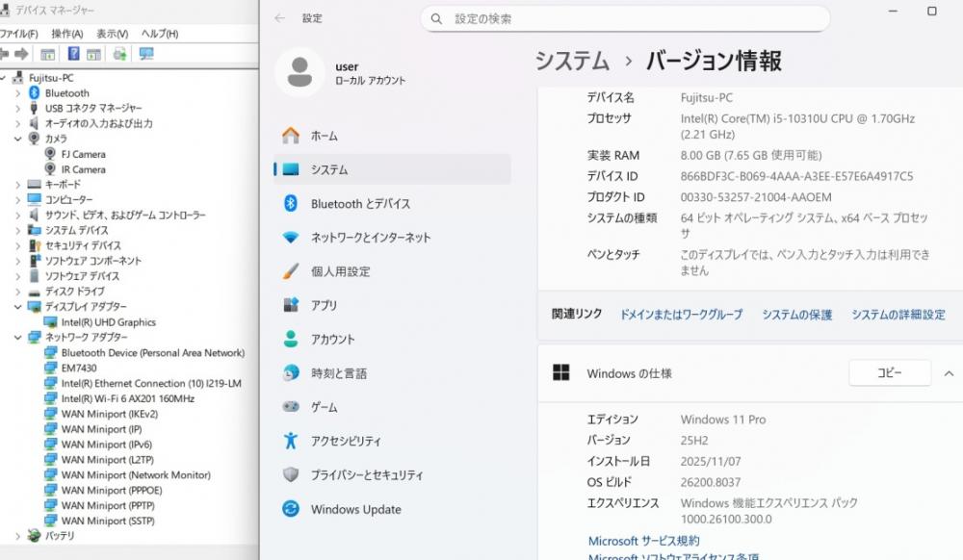The width and height of the screenshot is (963, 560).
Task: Click the update driver toolbar icon
Action: tap(119, 54)
